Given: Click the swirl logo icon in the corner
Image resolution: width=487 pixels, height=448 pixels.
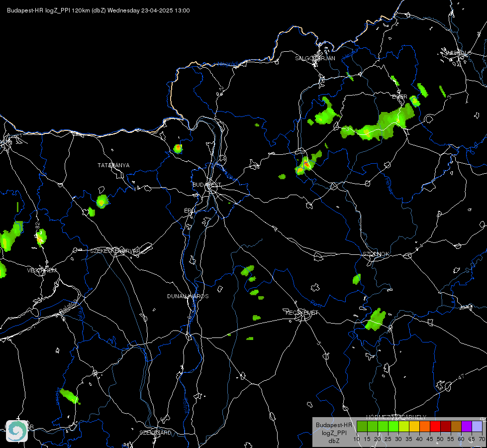Looking at the screenshot, I should click(x=17, y=431).
